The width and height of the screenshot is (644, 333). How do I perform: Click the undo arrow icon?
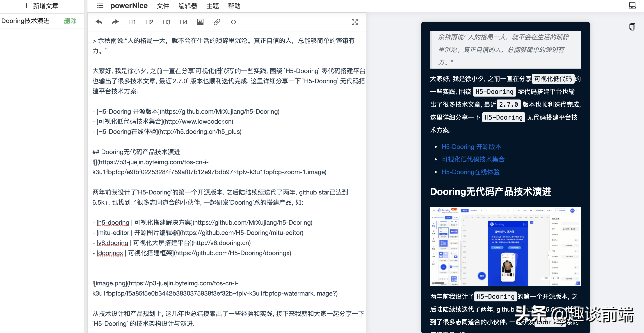click(99, 22)
